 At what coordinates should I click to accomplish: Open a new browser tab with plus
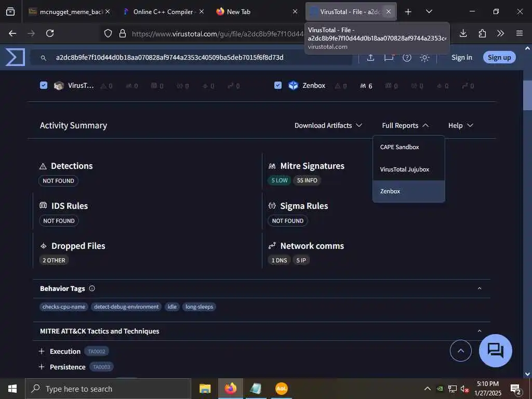(408, 12)
